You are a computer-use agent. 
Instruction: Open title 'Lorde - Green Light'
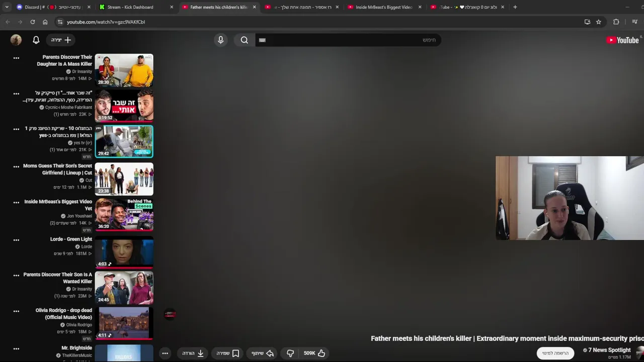pyautogui.click(x=71, y=239)
